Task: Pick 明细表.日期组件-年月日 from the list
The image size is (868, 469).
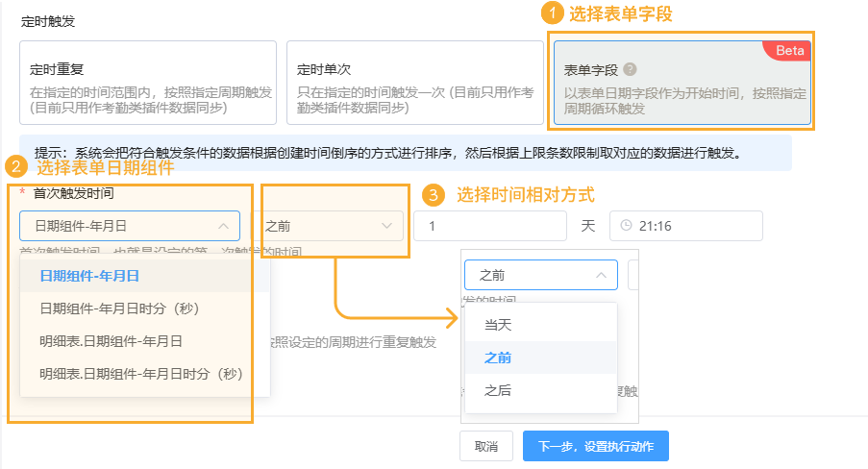Action: 111,340
